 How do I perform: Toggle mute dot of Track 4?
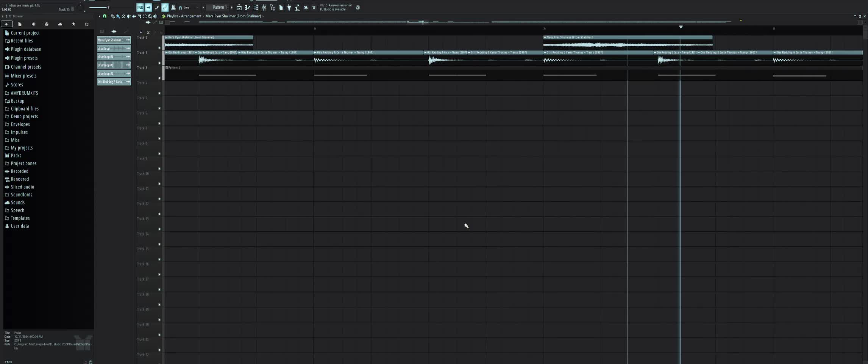click(x=159, y=93)
